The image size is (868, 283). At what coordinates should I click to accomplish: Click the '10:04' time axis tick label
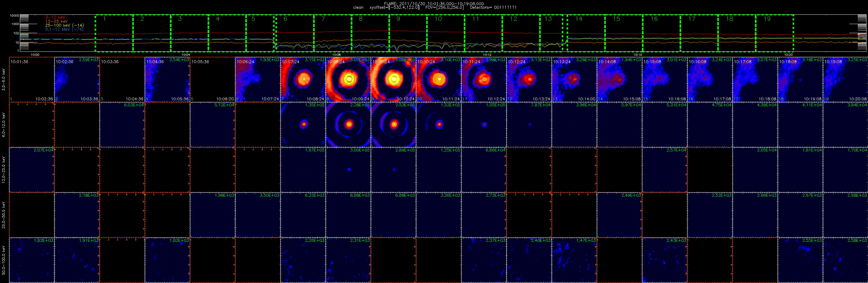[x=186, y=54]
